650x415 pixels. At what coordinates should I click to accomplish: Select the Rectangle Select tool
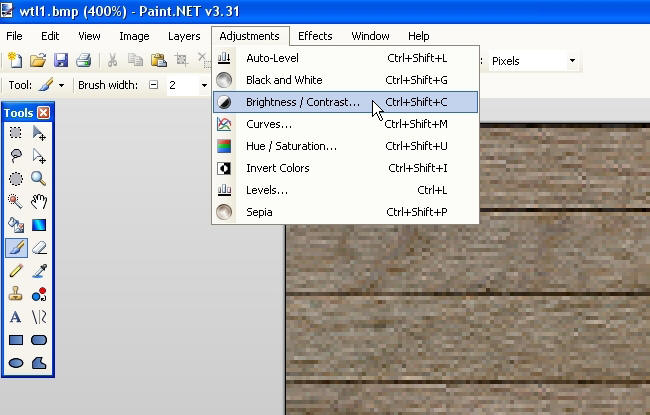(16, 133)
